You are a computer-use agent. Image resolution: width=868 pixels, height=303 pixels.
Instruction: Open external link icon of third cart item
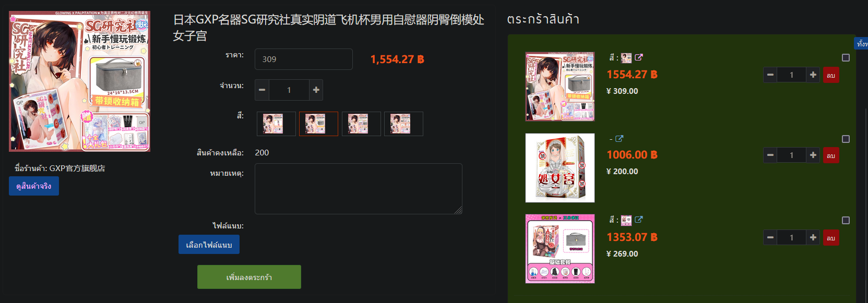[639, 220]
